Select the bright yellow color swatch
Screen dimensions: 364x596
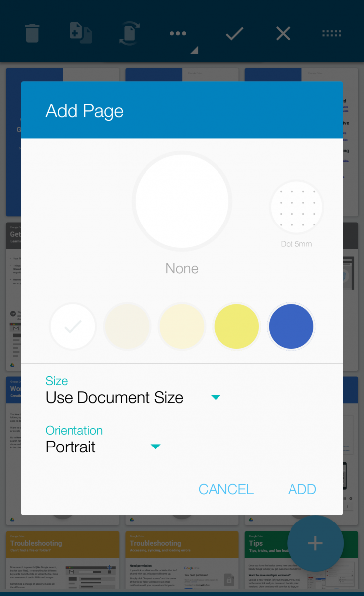coord(236,326)
